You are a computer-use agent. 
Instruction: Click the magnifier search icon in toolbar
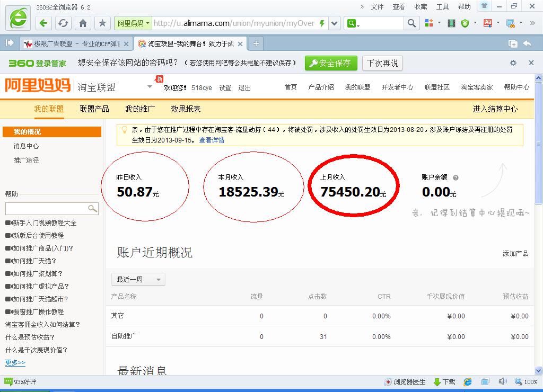pos(411,23)
